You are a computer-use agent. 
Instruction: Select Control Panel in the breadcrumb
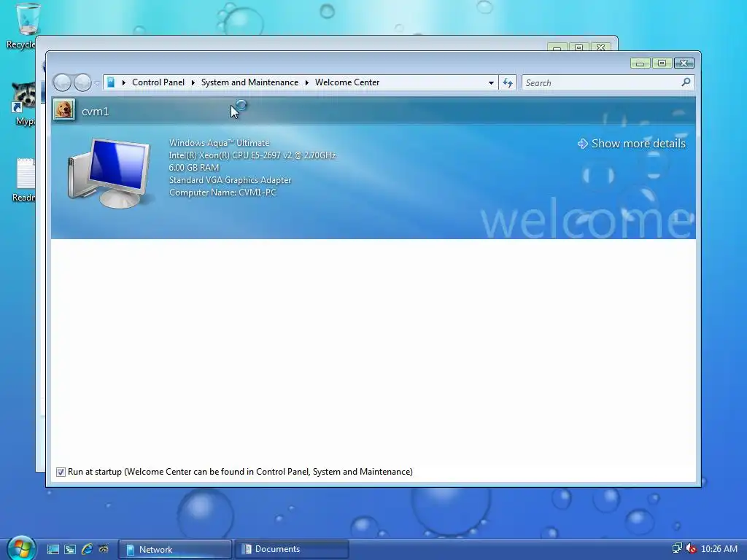pyautogui.click(x=158, y=82)
